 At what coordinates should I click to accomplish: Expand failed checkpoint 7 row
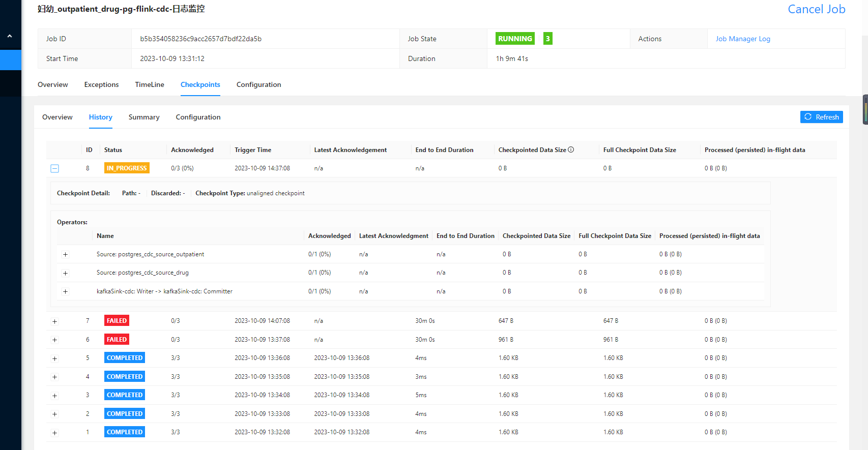pyautogui.click(x=55, y=321)
